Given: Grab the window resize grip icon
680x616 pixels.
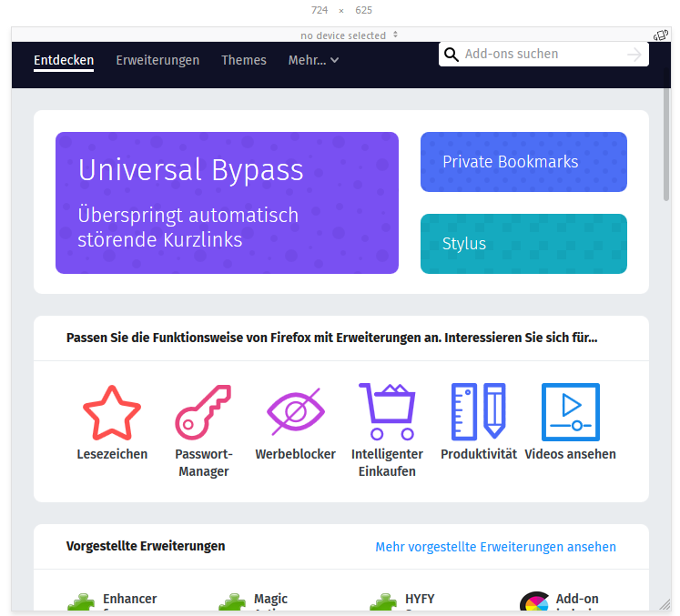Looking at the screenshot, I should (x=665, y=604).
